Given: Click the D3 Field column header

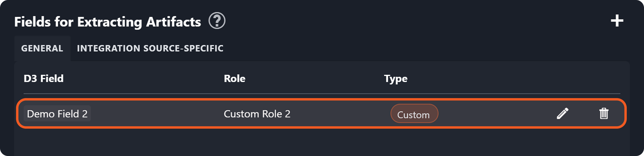Looking at the screenshot, I should 43,78.
